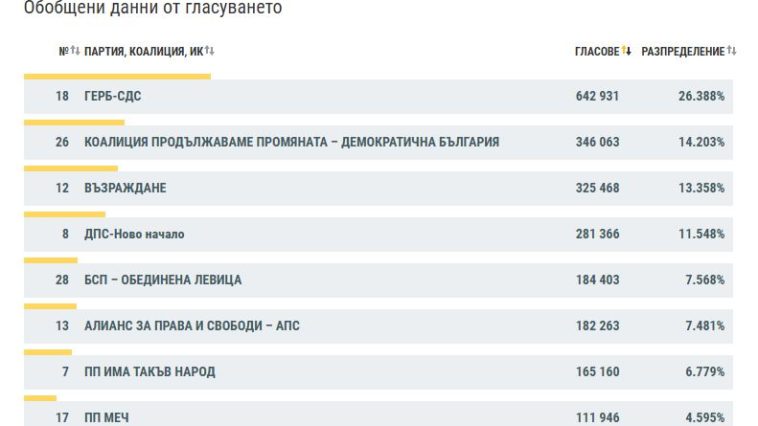Click sort arrows beside ПАРТИЯ, КОАЛИЦИЯ, ИК

point(210,51)
